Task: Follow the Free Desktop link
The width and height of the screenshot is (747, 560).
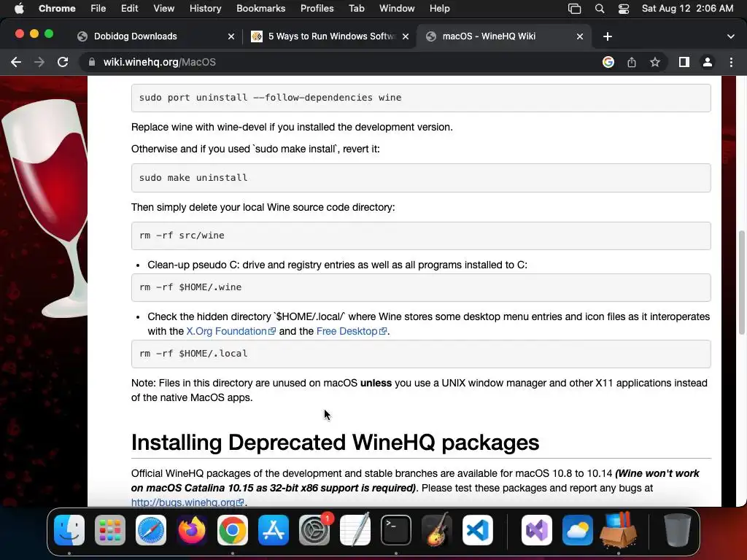Action: click(x=351, y=331)
